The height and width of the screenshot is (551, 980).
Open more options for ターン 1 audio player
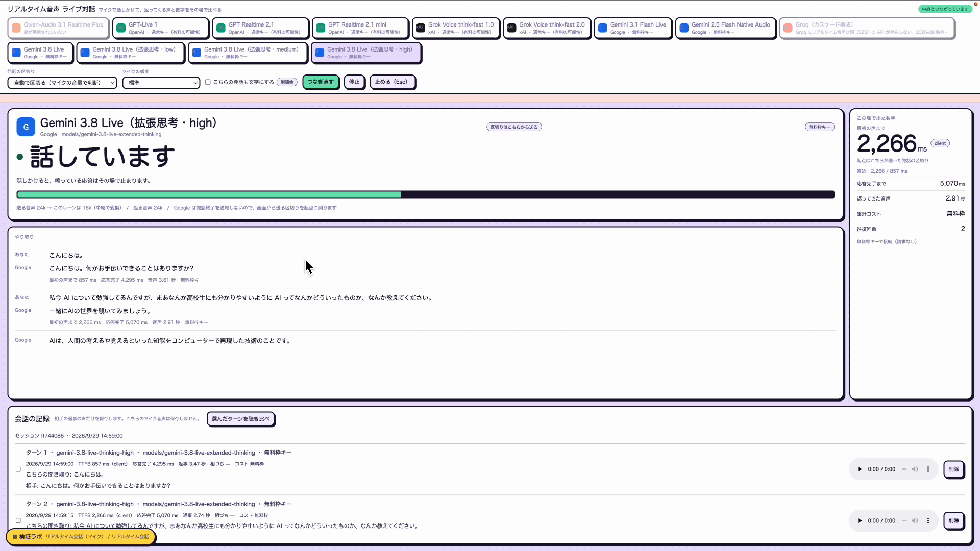928,469
